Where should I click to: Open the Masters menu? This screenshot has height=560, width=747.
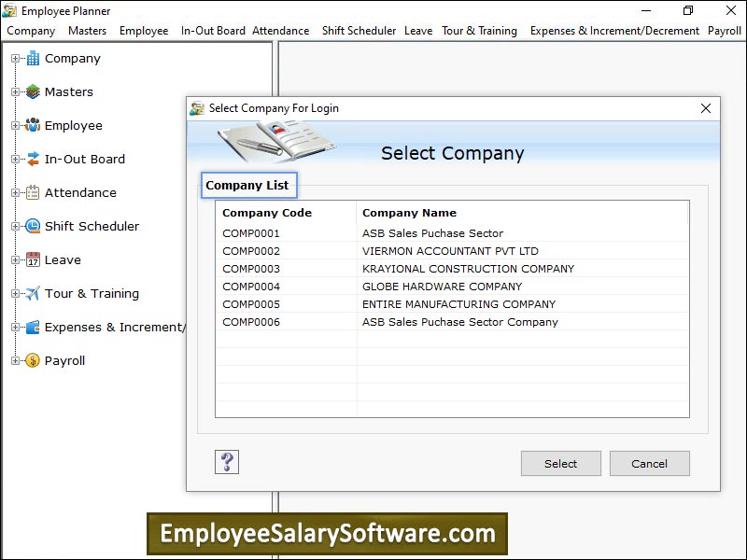87,31
